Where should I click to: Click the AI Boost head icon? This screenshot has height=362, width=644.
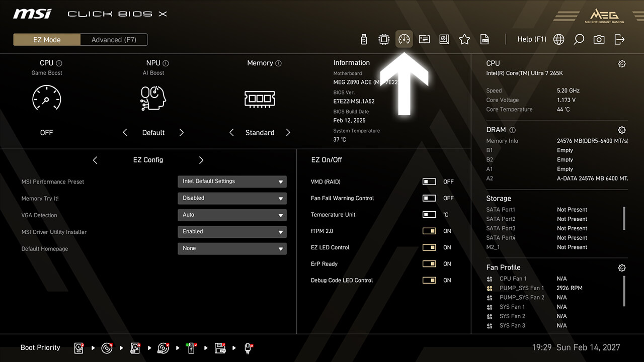pyautogui.click(x=153, y=98)
